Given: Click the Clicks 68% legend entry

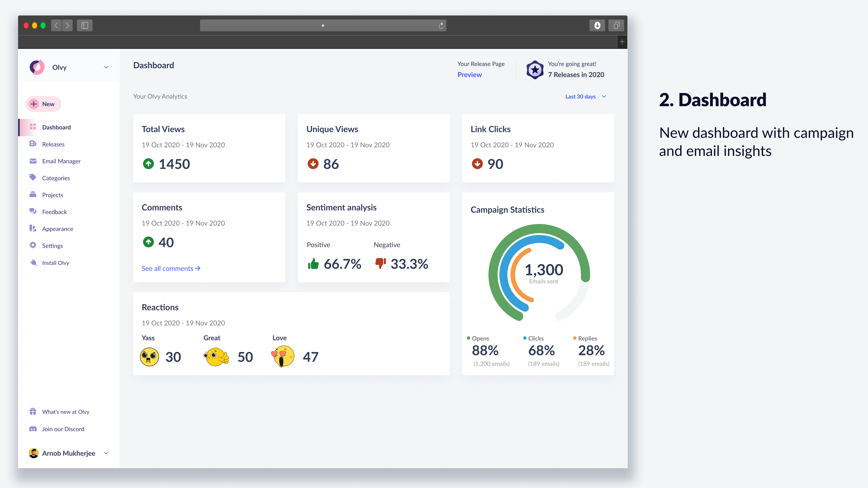Looking at the screenshot, I should 542,351.
